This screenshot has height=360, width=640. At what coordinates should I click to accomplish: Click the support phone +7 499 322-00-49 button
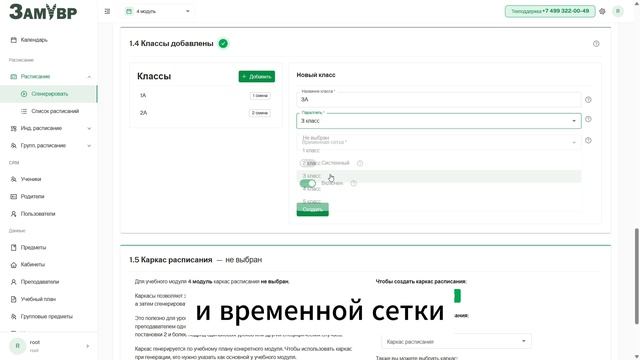(x=550, y=11)
